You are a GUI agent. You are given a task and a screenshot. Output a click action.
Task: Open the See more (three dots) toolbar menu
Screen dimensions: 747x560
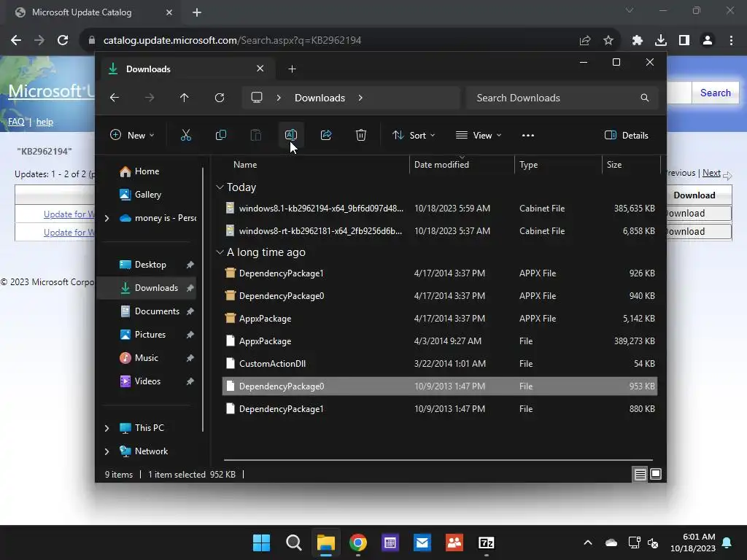tap(528, 135)
